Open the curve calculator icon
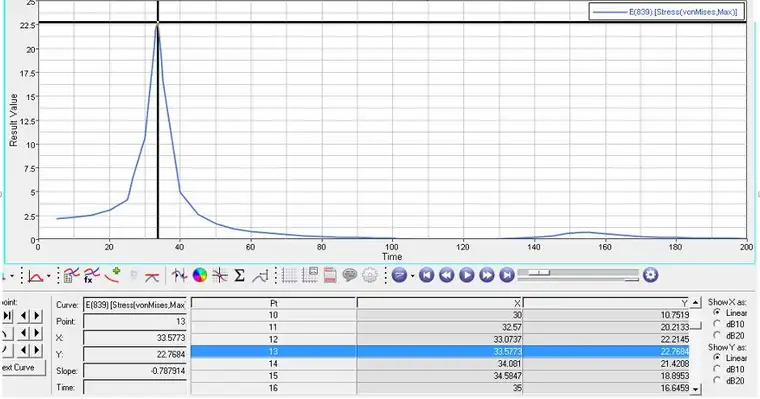The width and height of the screenshot is (760, 399). coord(71,275)
